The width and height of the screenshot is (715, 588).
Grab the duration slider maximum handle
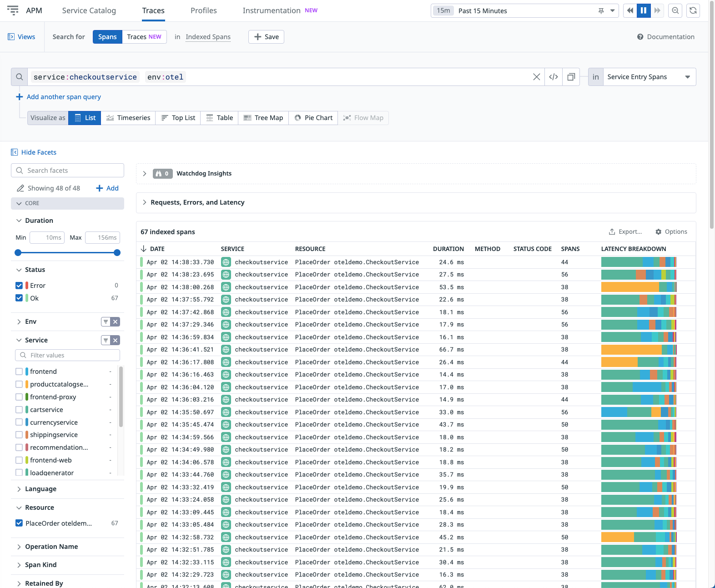[x=117, y=253]
